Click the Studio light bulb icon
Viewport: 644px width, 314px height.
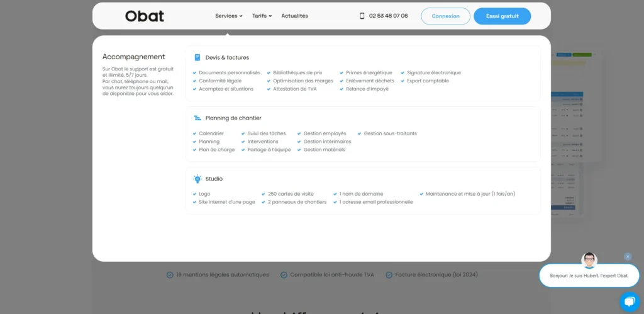197,179
